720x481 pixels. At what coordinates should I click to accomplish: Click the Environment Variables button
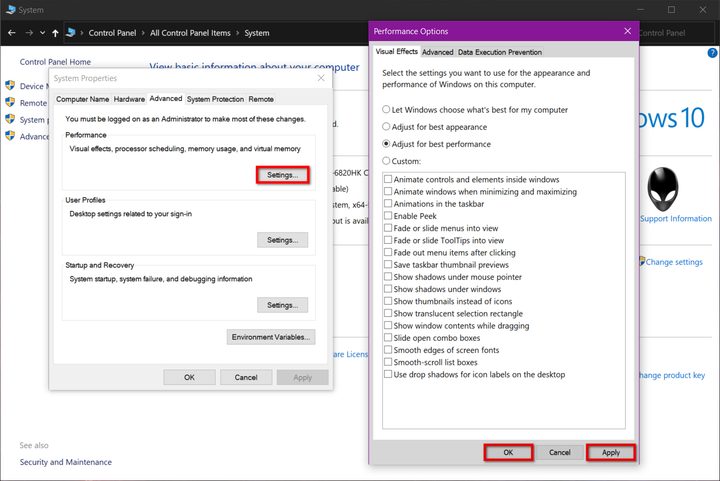(271, 337)
